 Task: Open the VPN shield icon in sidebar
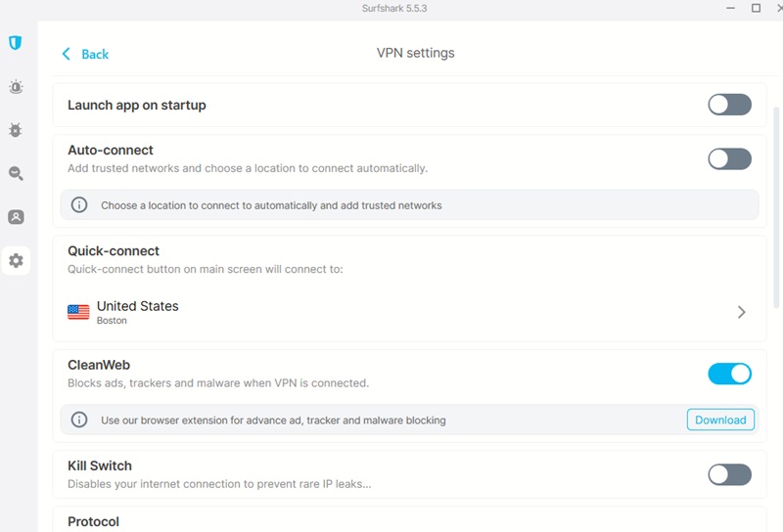tap(16, 43)
